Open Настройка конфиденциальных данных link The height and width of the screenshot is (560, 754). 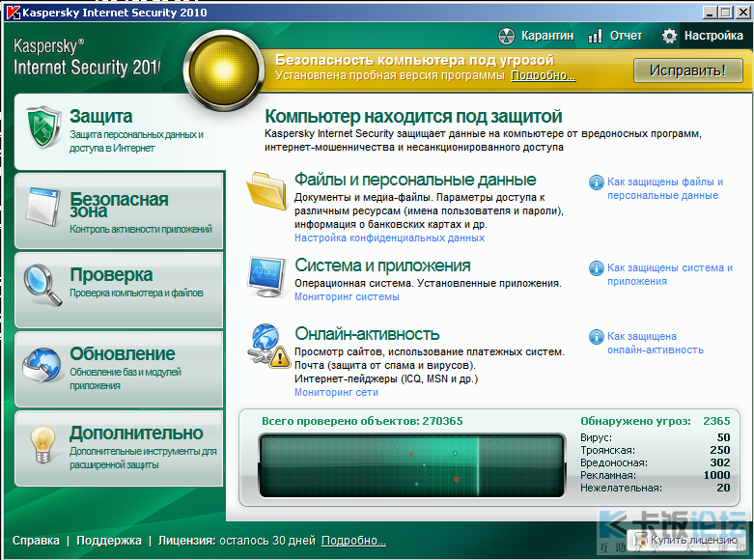pyautogui.click(x=389, y=238)
